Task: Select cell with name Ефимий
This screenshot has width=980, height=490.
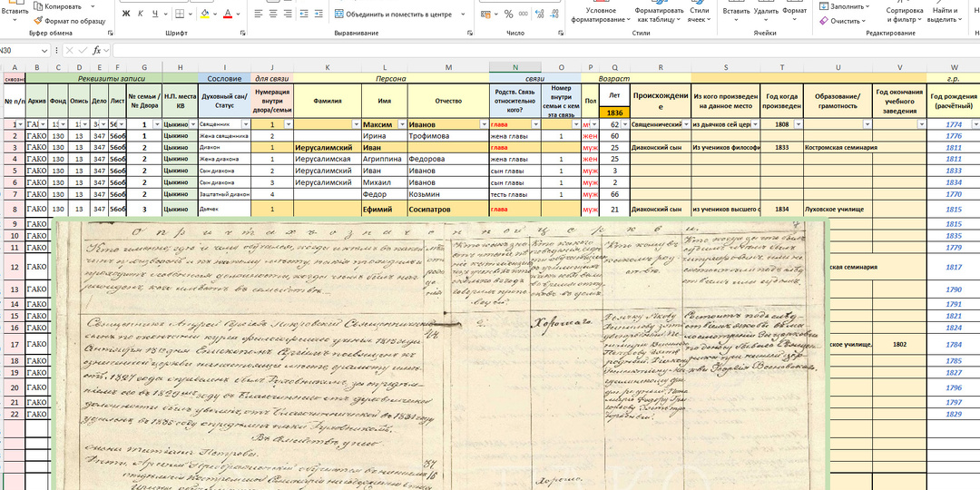Action: [385, 210]
